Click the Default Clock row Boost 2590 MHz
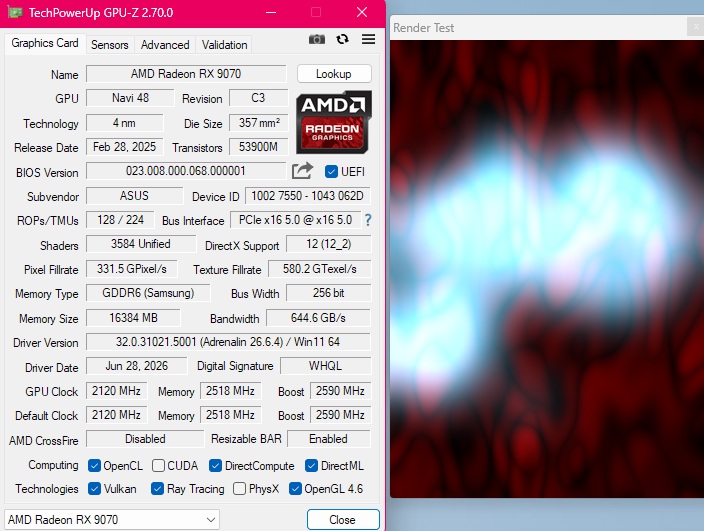 tap(340, 415)
